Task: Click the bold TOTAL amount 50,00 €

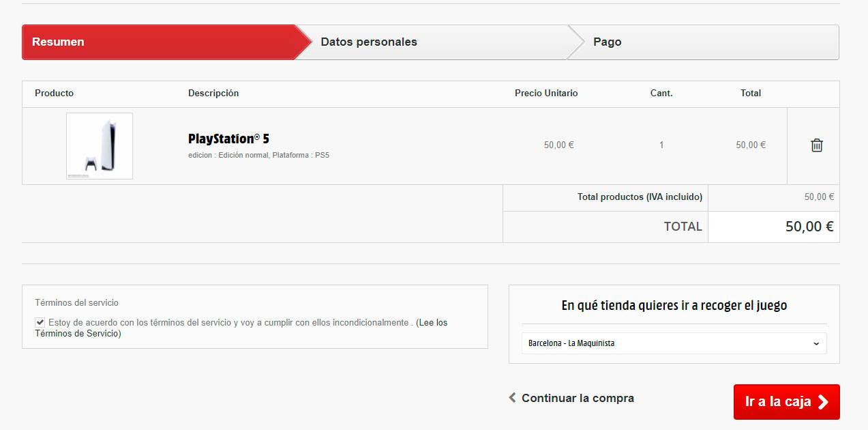Action: (809, 227)
